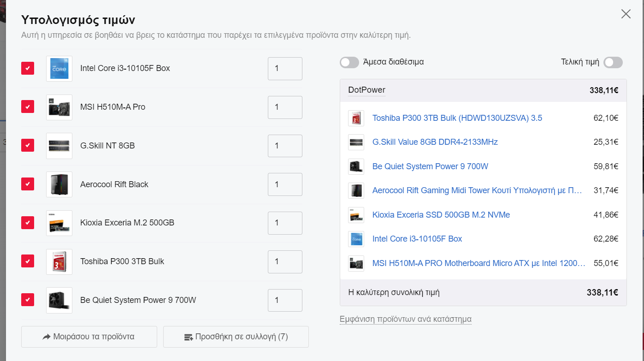644x361 pixels.
Task: Click the quantity field for Intel Core i3-10105F Box
Action: point(285,68)
